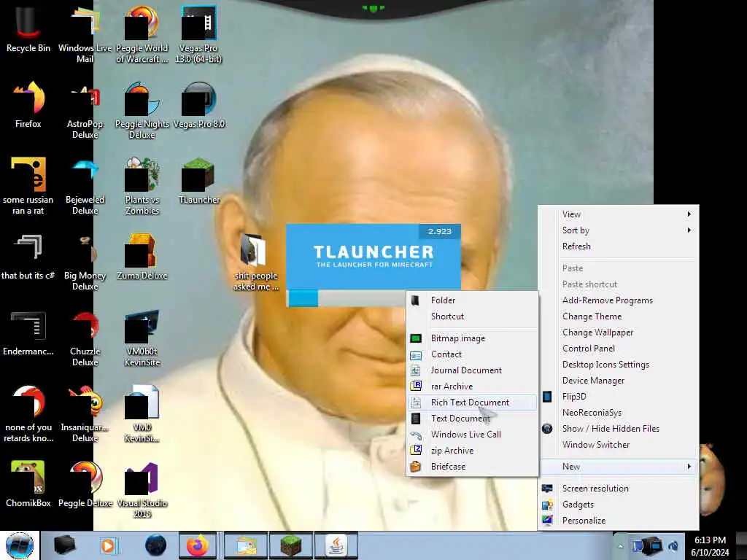
Task: Create a new Contact
Action: [473, 355]
